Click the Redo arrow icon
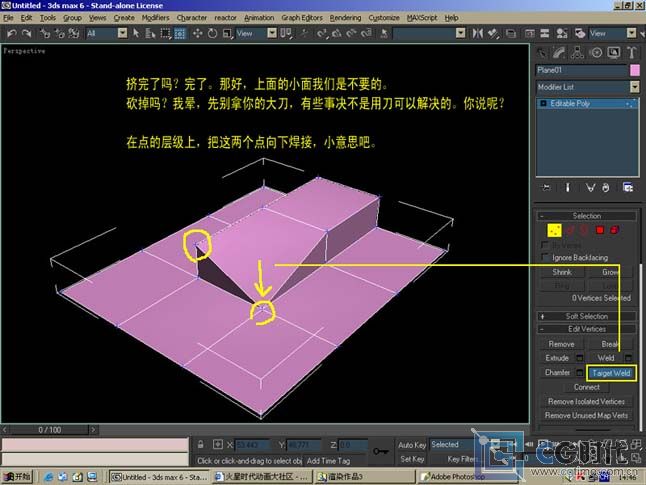 [x=27, y=33]
